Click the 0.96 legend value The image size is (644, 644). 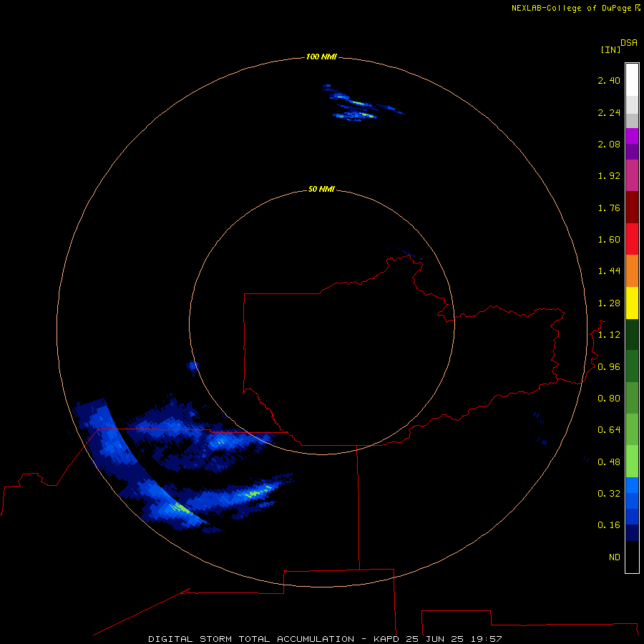(609, 367)
